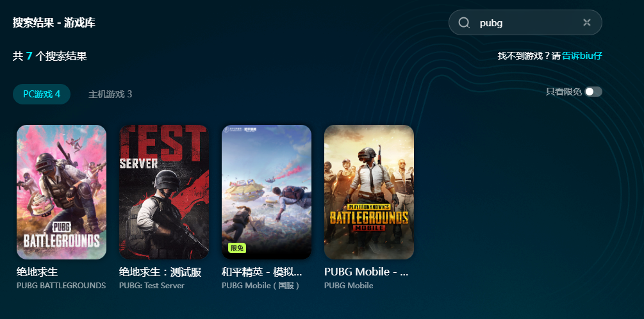Image resolution: width=644 pixels, height=319 pixels.
Task: Open the Battlegrounds Mobile game cover
Action: point(369,192)
